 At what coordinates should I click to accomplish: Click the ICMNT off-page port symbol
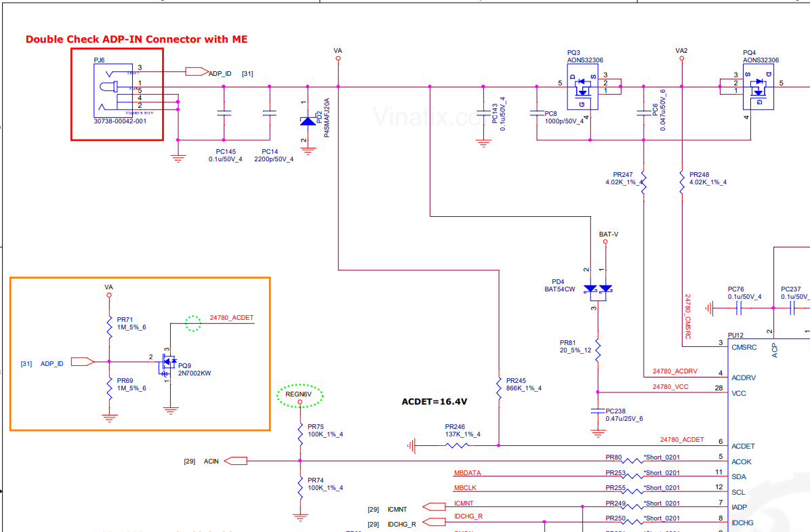(x=434, y=507)
